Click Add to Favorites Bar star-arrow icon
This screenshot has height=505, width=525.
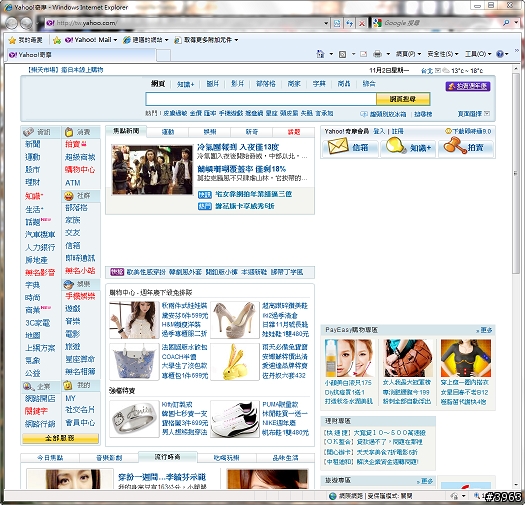[57, 40]
